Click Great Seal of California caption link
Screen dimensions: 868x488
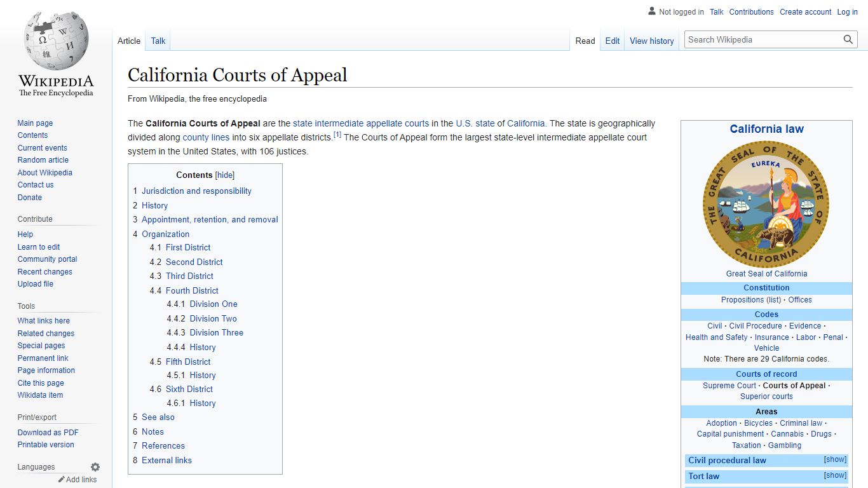pos(766,274)
